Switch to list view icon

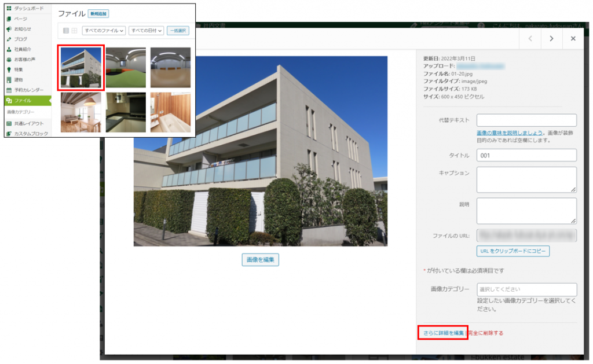tap(65, 31)
